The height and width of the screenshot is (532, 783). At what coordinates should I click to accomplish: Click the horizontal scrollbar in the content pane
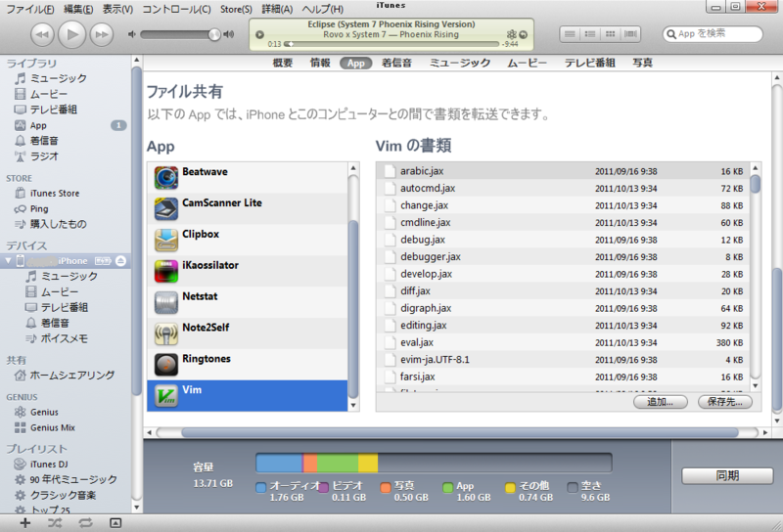pos(459,432)
